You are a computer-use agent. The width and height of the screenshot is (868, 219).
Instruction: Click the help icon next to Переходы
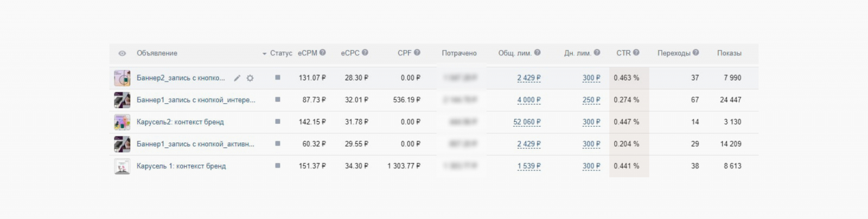[695, 53]
